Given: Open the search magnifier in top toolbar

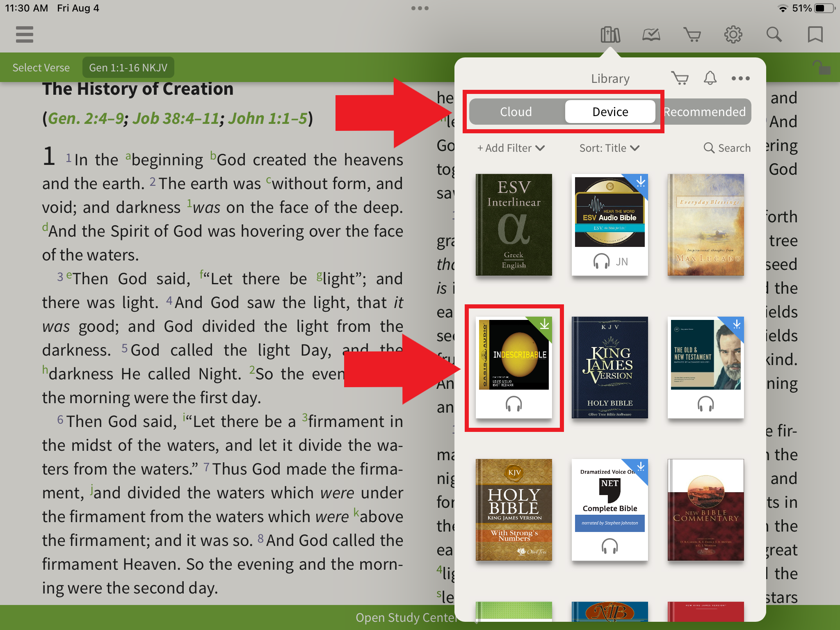Looking at the screenshot, I should (774, 34).
